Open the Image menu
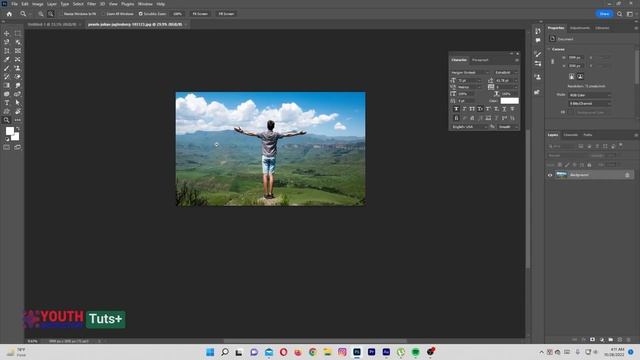 coord(38,4)
